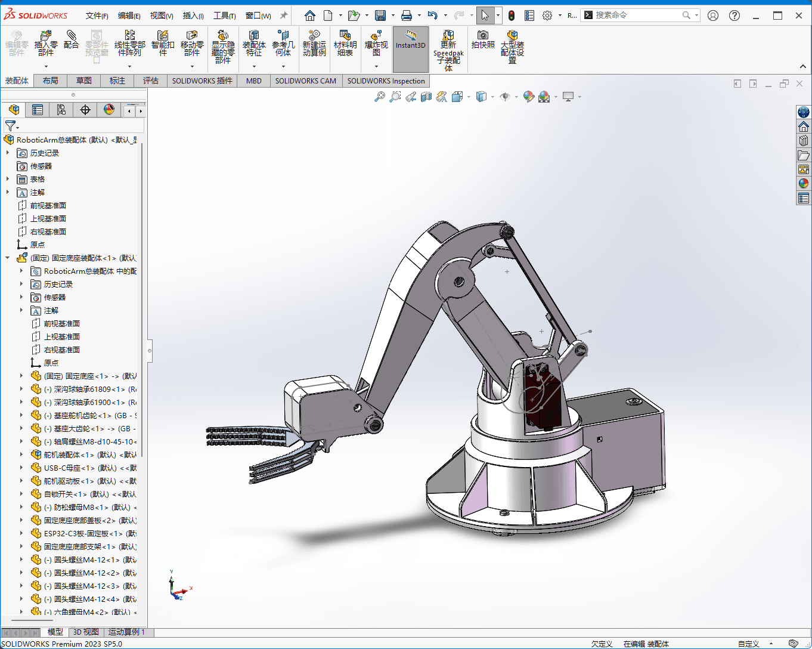The image size is (812, 649).
Task: Toggle Hide/Show Items eye icon
Action: 505,97
